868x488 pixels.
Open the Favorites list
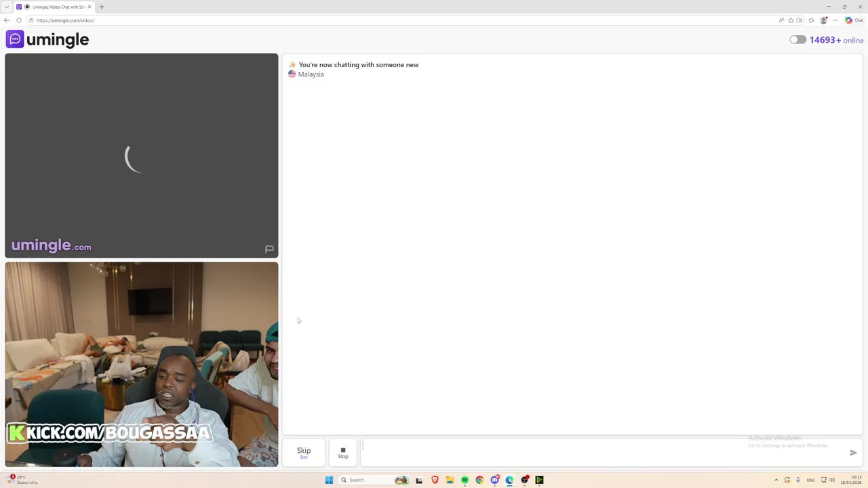[x=811, y=20]
